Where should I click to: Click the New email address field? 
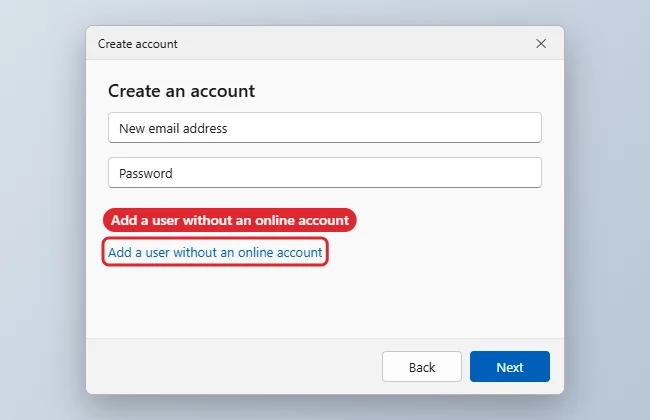[325, 128]
